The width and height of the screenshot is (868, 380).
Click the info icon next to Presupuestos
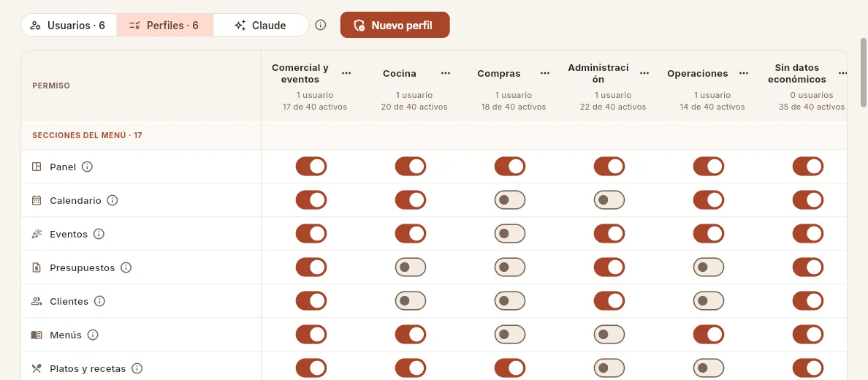[x=126, y=267]
